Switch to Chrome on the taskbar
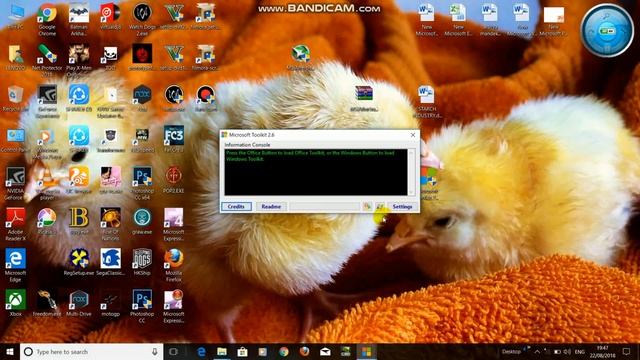The width and height of the screenshot is (640, 360). [x=284, y=351]
